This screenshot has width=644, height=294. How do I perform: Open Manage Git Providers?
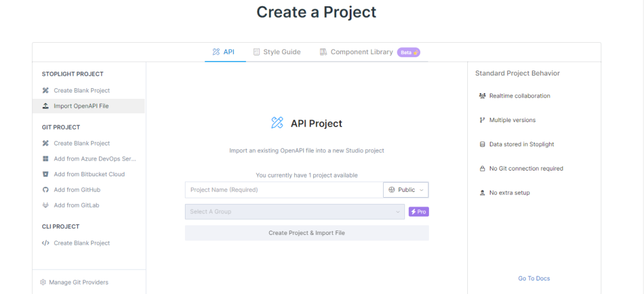coord(74,283)
